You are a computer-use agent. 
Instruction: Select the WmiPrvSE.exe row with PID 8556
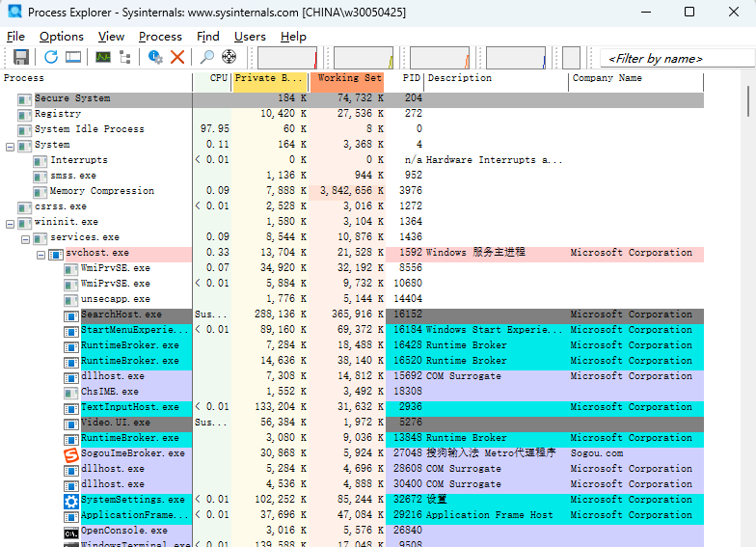[x=352, y=268]
